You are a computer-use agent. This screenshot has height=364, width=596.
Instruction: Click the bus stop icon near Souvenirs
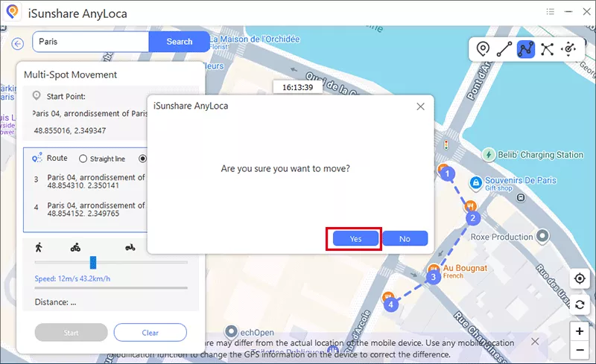521,197
